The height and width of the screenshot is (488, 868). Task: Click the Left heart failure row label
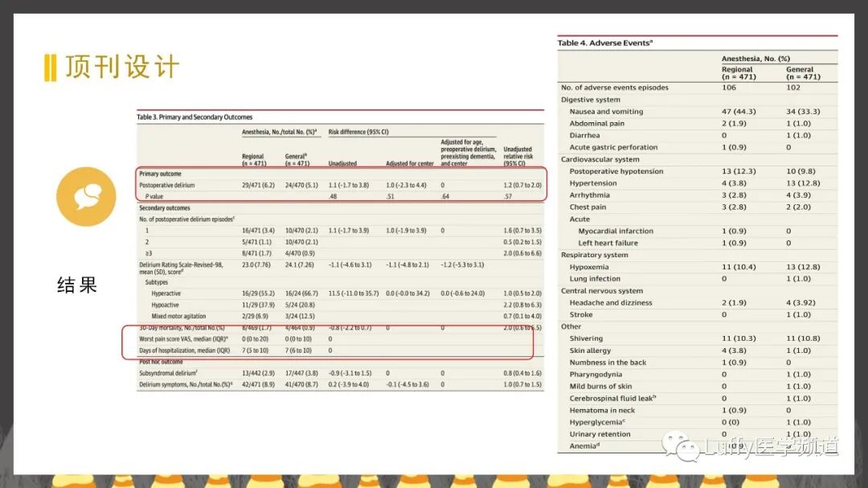[x=608, y=243]
